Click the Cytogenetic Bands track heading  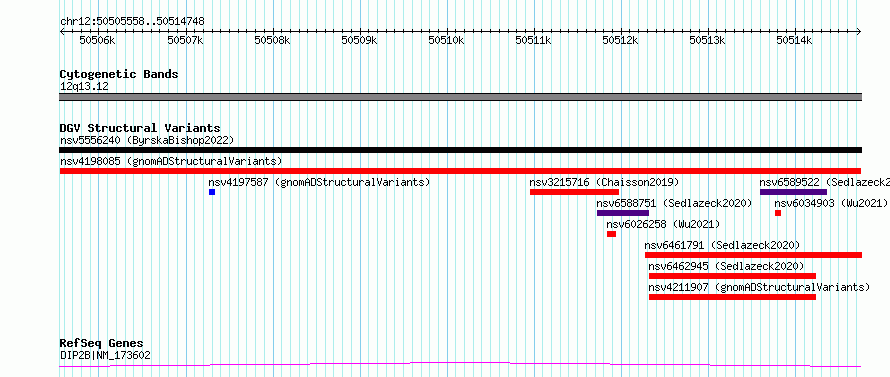119,74
